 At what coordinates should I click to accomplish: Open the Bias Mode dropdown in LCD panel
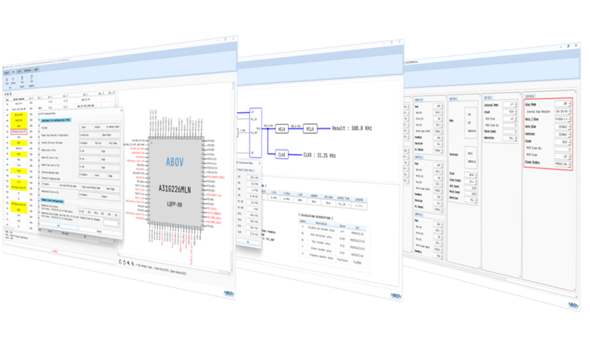coord(562,104)
